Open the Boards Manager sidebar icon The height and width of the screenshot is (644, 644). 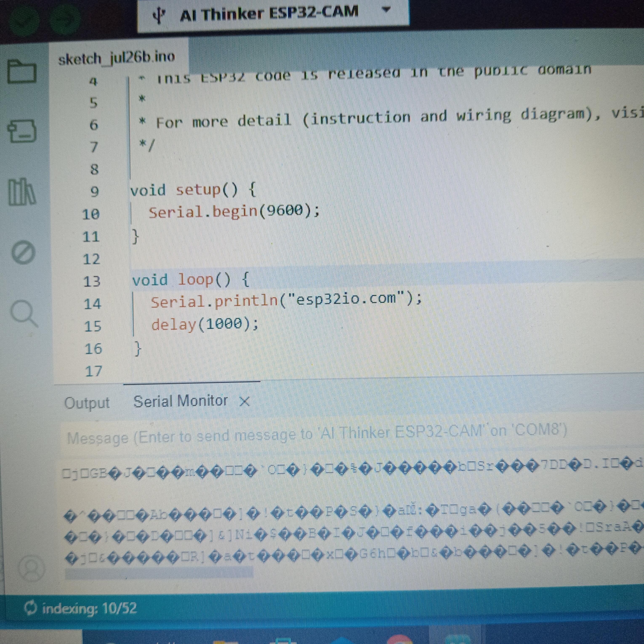tap(22, 131)
